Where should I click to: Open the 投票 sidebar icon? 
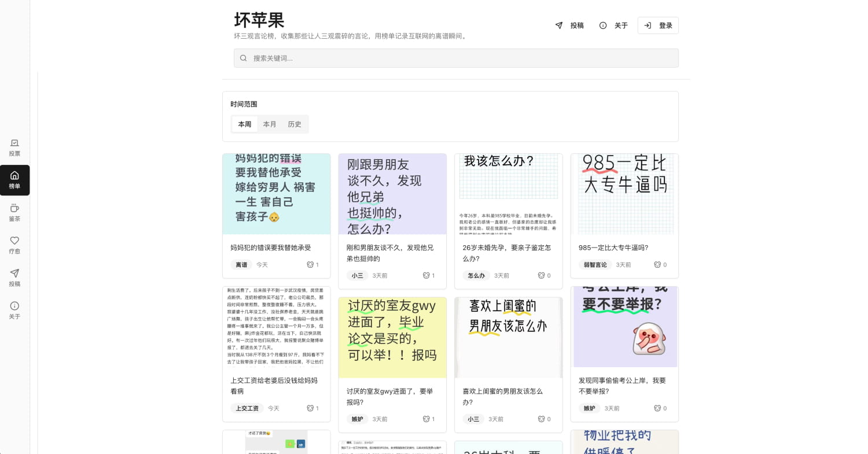[14, 143]
